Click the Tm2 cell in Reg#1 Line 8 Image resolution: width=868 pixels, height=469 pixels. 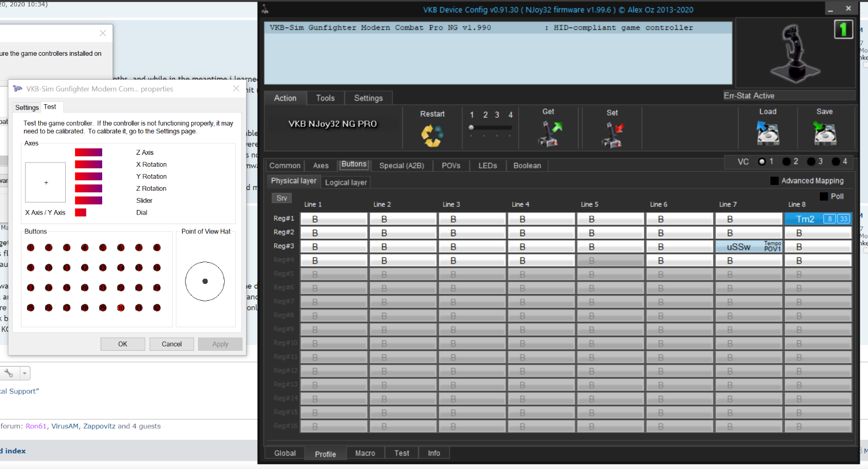(x=817, y=219)
